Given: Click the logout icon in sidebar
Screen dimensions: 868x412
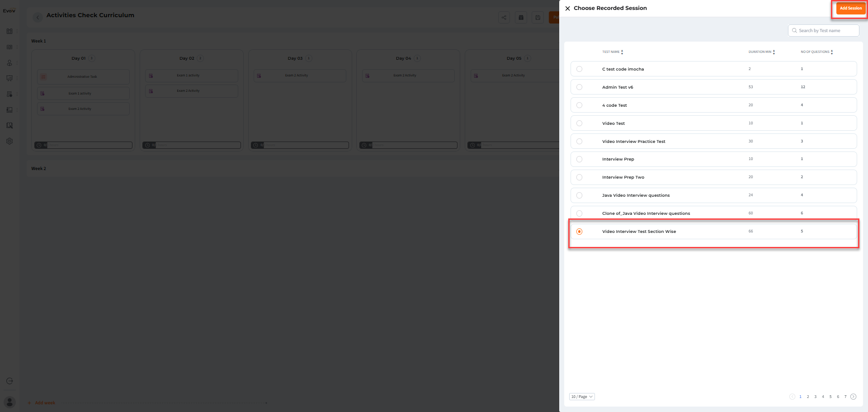Looking at the screenshot, I should pyautogui.click(x=9, y=381).
